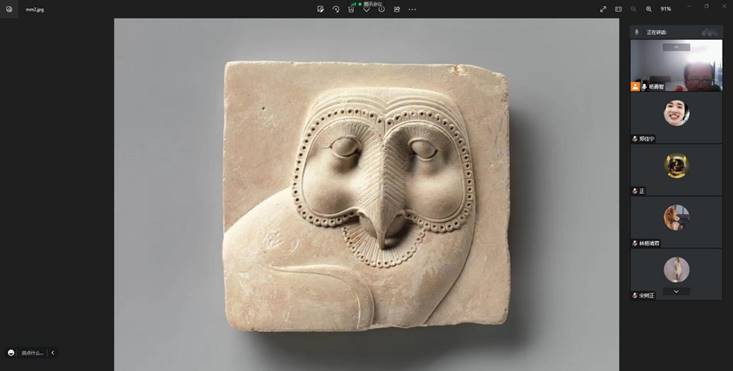Click the zoom out magnifier icon
Viewport: 733px width, 371px height.
(x=633, y=9)
